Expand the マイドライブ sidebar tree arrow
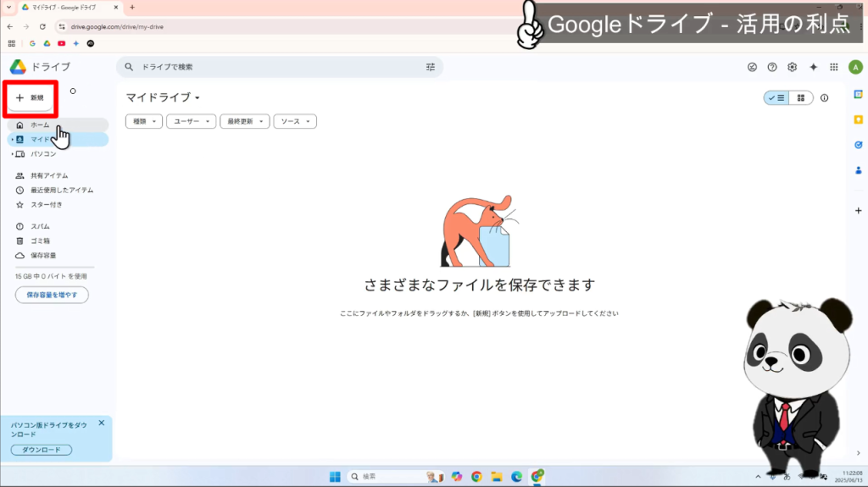The width and height of the screenshot is (868, 487). 12,140
